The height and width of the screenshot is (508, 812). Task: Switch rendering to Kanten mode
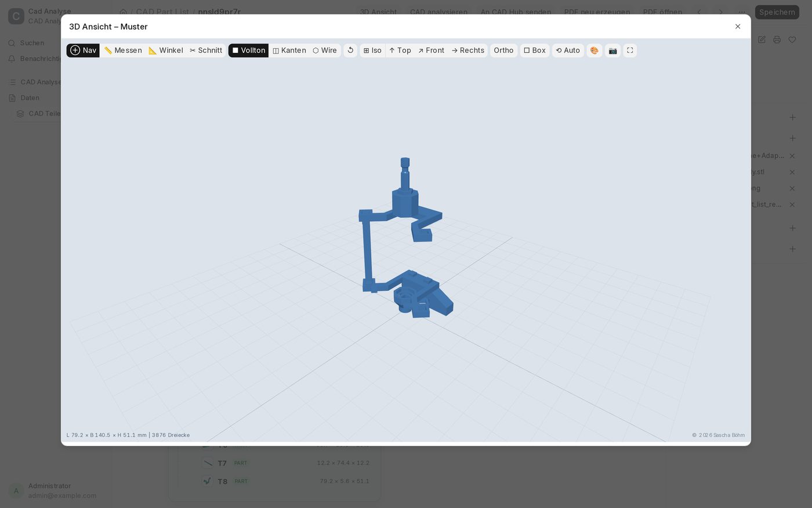(x=289, y=51)
